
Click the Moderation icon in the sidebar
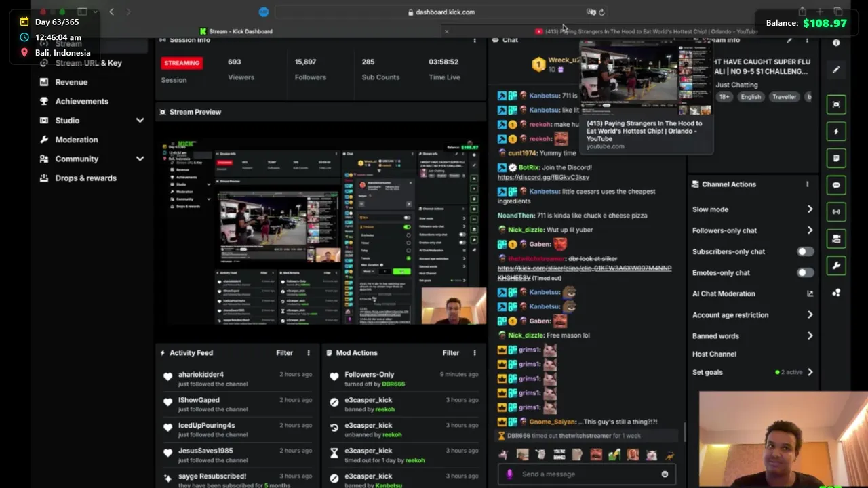44,140
